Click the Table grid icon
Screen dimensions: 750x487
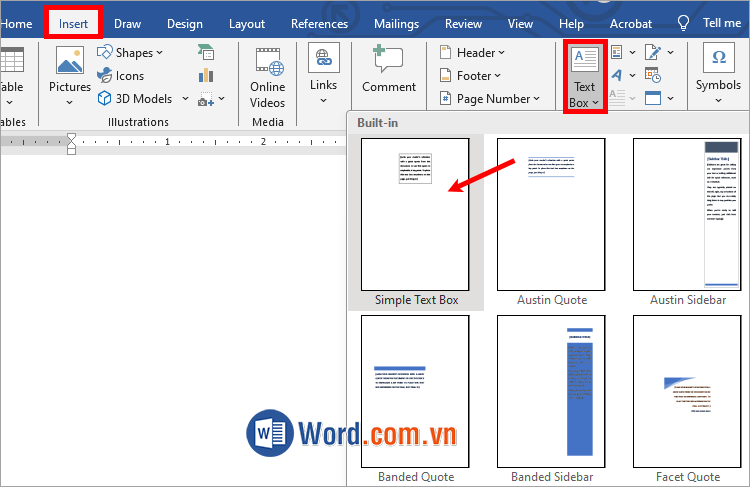click(x=12, y=60)
